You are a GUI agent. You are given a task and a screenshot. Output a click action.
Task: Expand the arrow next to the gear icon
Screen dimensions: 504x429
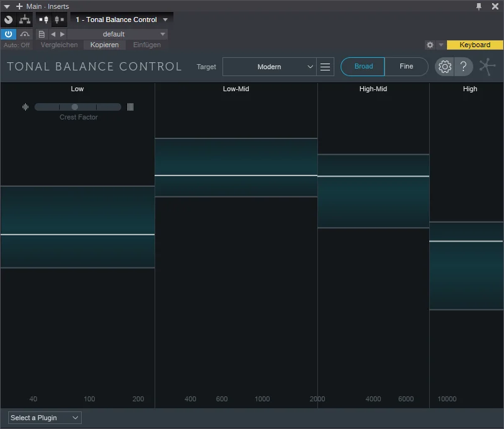click(x=441, y=45)
